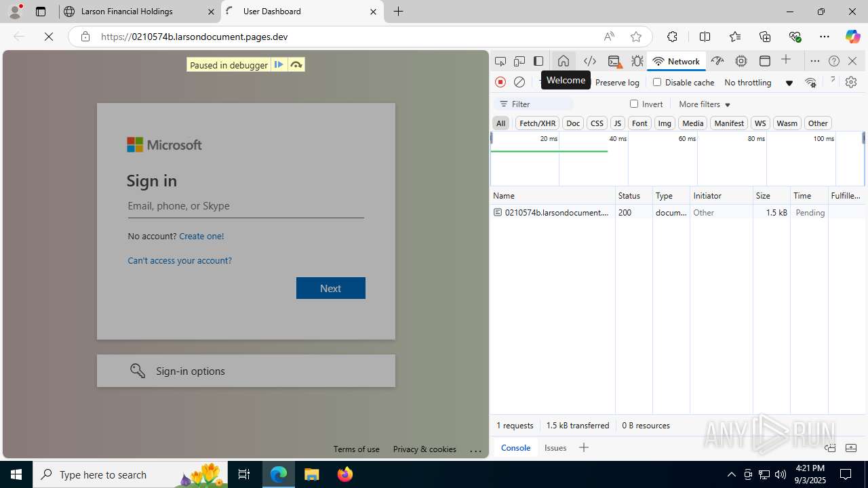Image resolution: width=868 pixels, height=488 pixels.
Task: Clear the network log
Action: [519, 82]
